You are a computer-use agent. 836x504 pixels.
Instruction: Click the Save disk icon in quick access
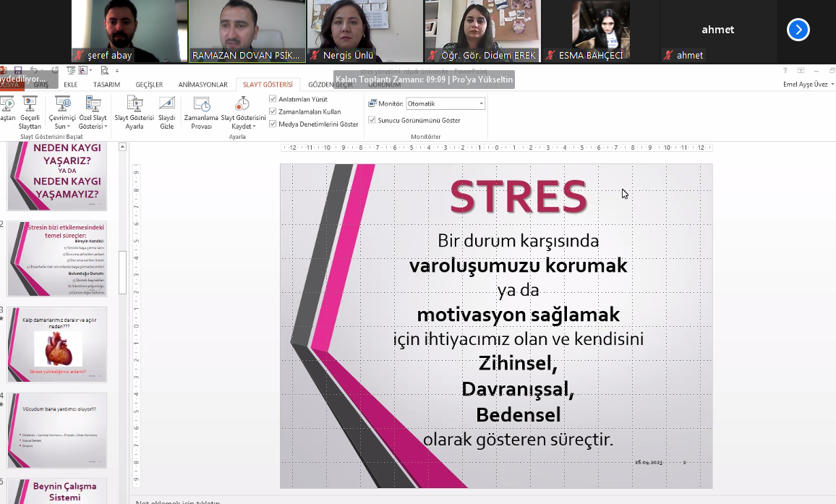click(x=18, y=70)
